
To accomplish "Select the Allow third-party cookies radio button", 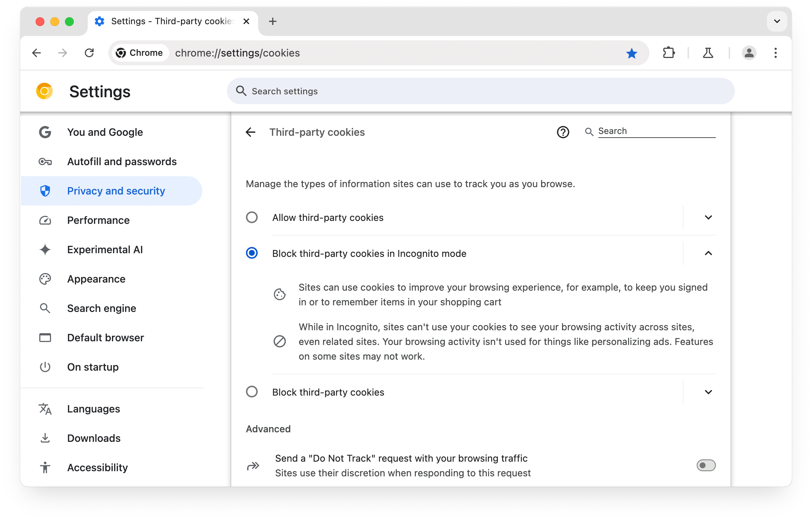I will coord(252,217).
